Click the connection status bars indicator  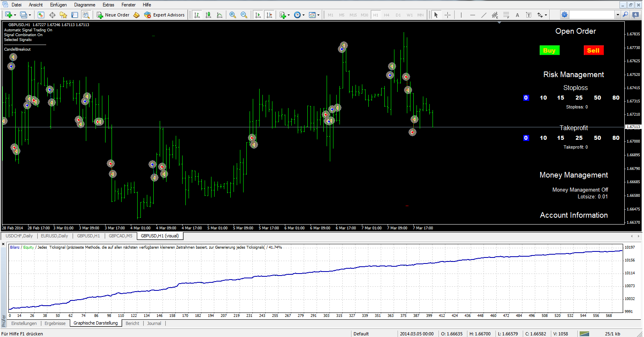pyautogui.click(x=585, y=334)
